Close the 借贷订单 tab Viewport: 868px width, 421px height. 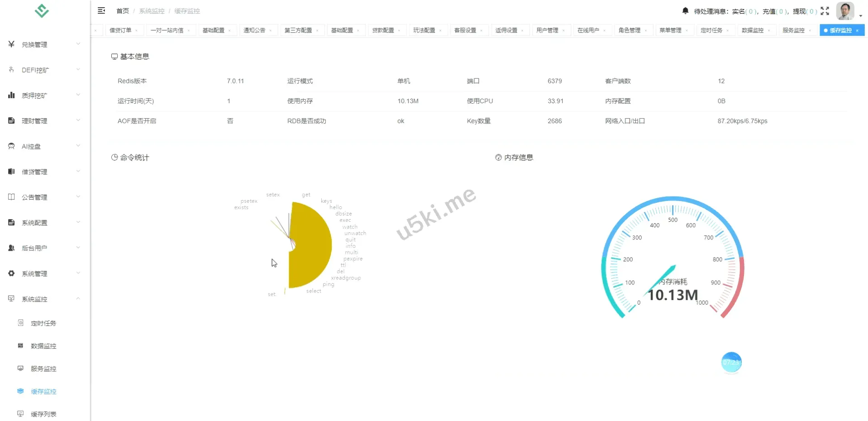(x=136, y=31)
